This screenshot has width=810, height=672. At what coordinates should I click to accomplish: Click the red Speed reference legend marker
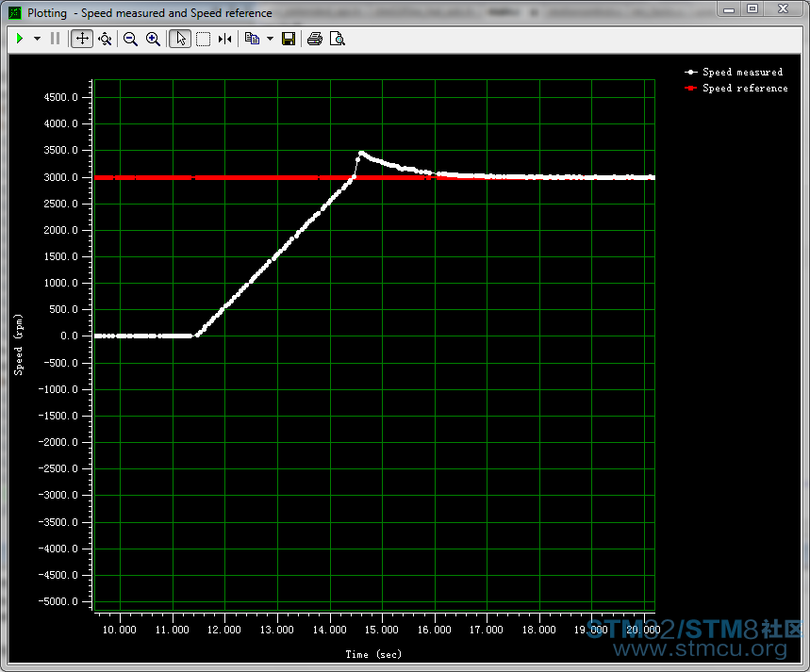pos(691,88)
